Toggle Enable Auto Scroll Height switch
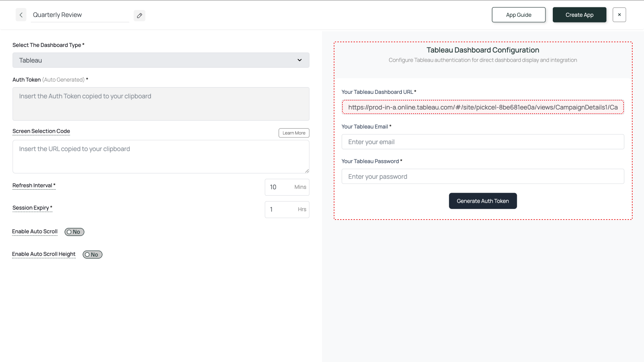Screen dimensions: 644x362 click(x=92, y=255)
